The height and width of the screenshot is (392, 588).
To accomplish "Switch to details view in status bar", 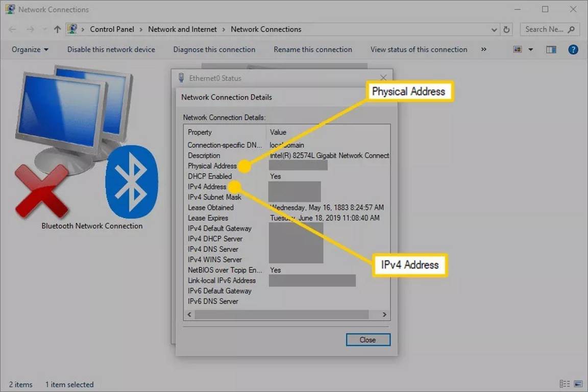I will pyautogui.click(x=565, y=384).
